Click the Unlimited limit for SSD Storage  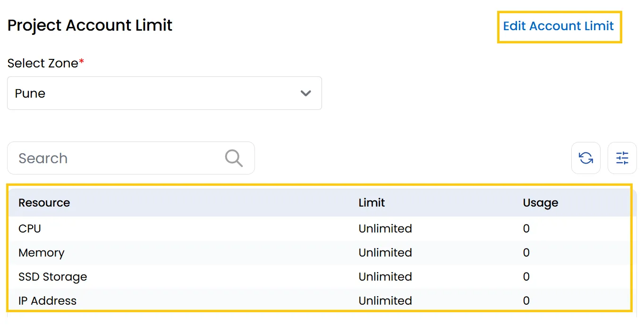(x=385, y=277)
